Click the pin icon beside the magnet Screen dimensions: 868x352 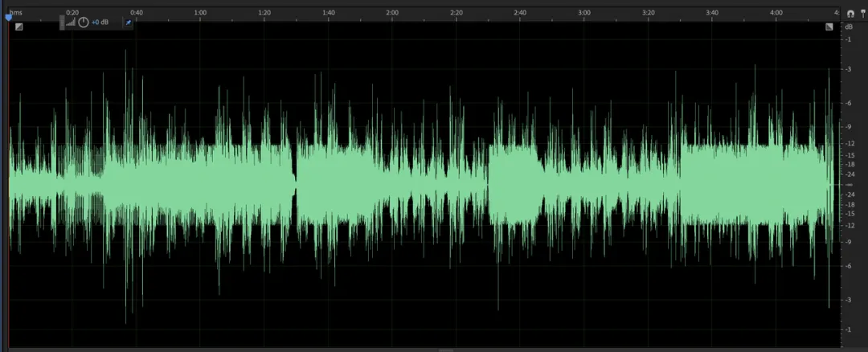pos(863,14)
